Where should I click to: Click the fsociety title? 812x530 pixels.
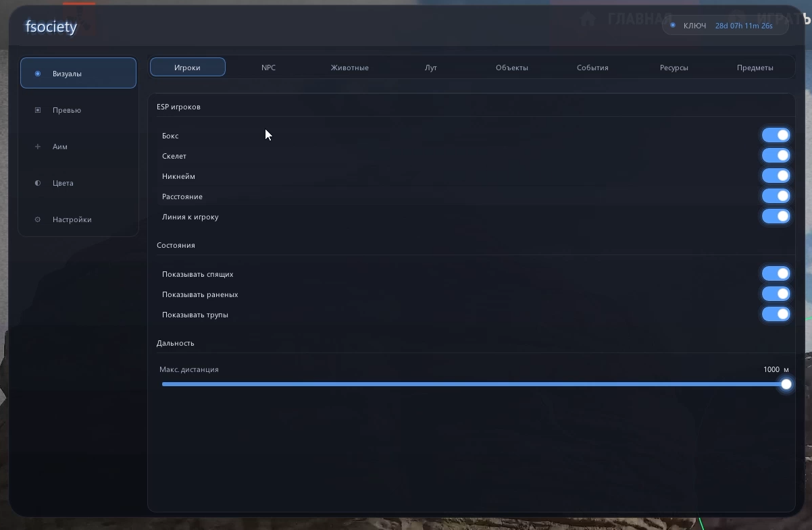pos(51,27)
